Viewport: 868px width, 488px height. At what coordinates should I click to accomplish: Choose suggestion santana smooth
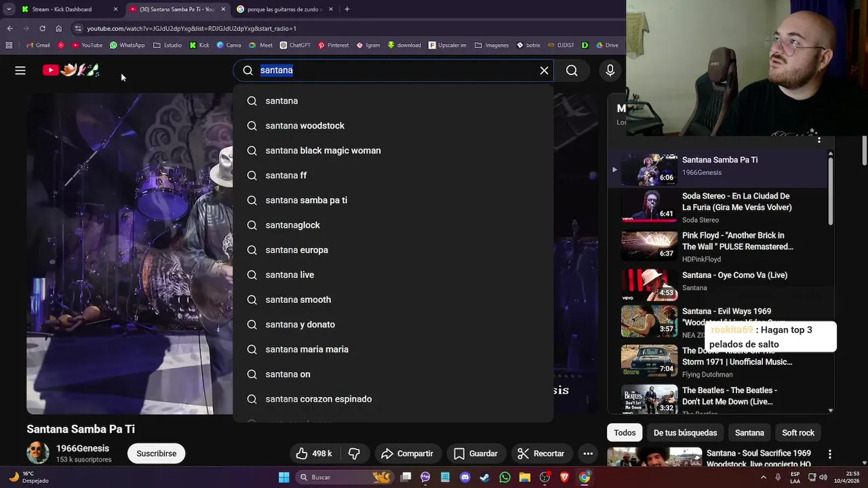(x=393, y=300)
